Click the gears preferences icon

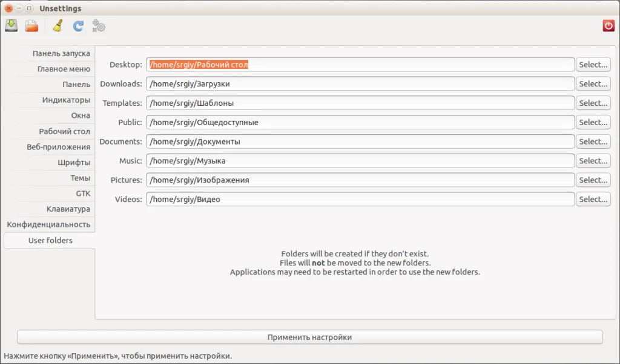[99, 26]
